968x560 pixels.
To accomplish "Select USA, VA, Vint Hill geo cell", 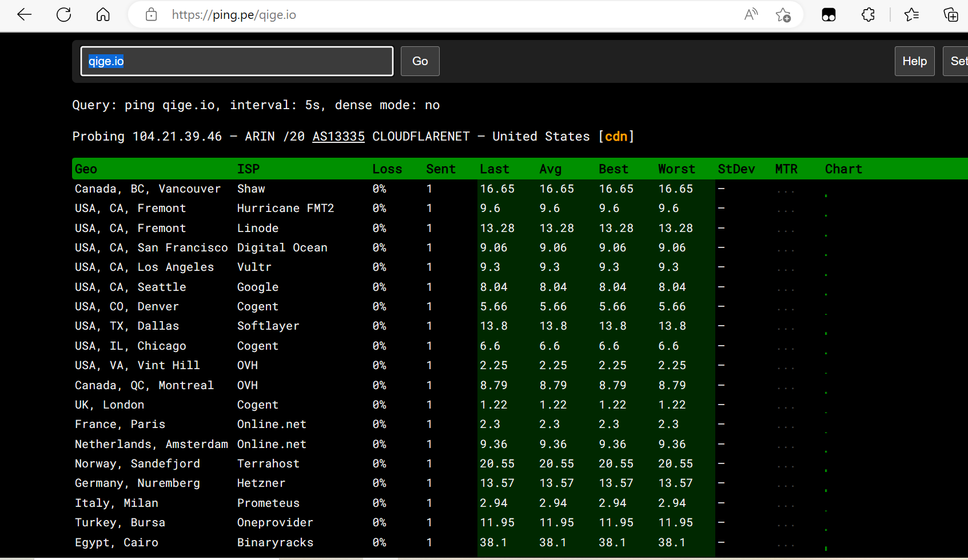I will (x=137, y=366).
